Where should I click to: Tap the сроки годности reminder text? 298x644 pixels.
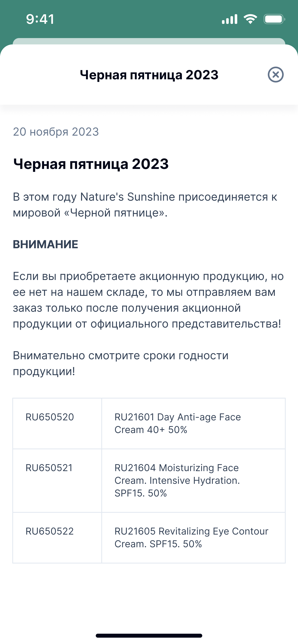(x=121, y=363)
